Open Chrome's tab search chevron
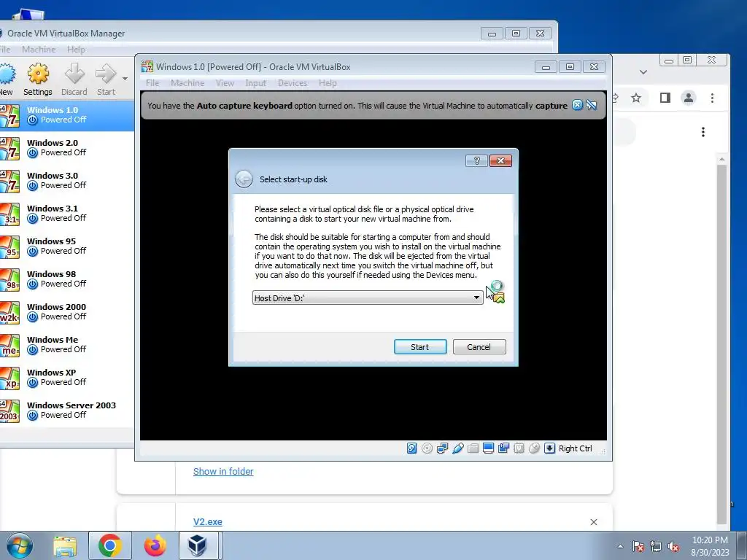This screenshot has width=747, height=560. 643,72
